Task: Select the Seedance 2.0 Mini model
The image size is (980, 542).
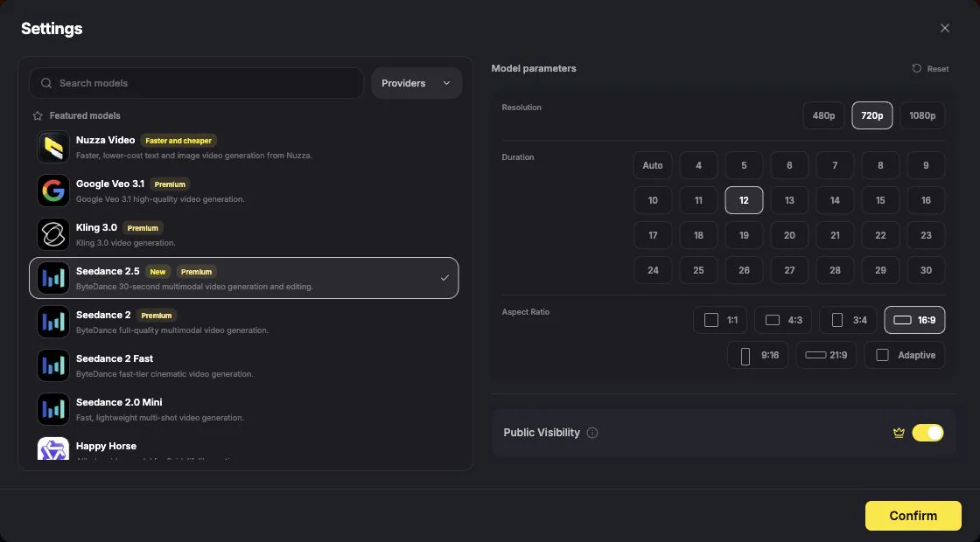Action: click(x=244, y=409)
